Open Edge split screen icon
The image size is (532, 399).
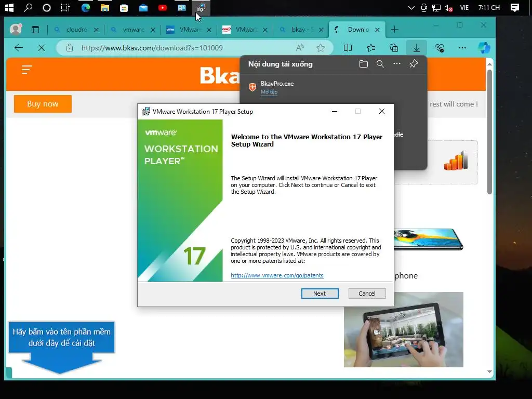click(348, 48)
